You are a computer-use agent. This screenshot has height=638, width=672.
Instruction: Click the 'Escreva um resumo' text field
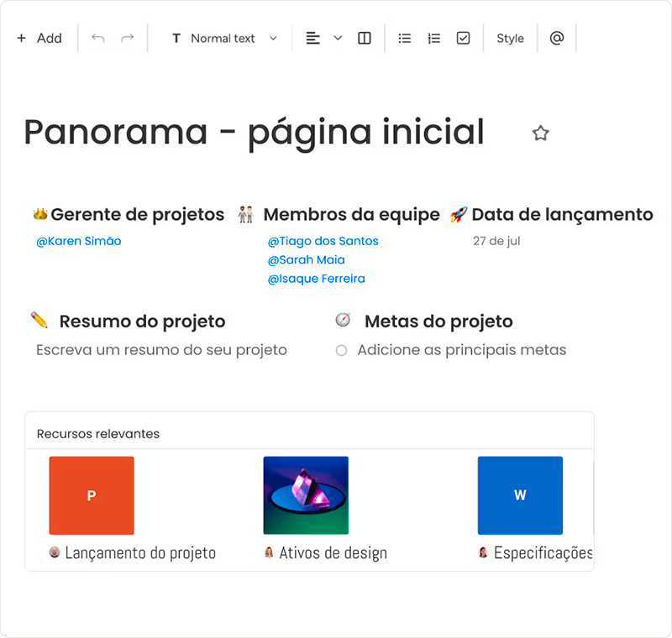point(161,350)
